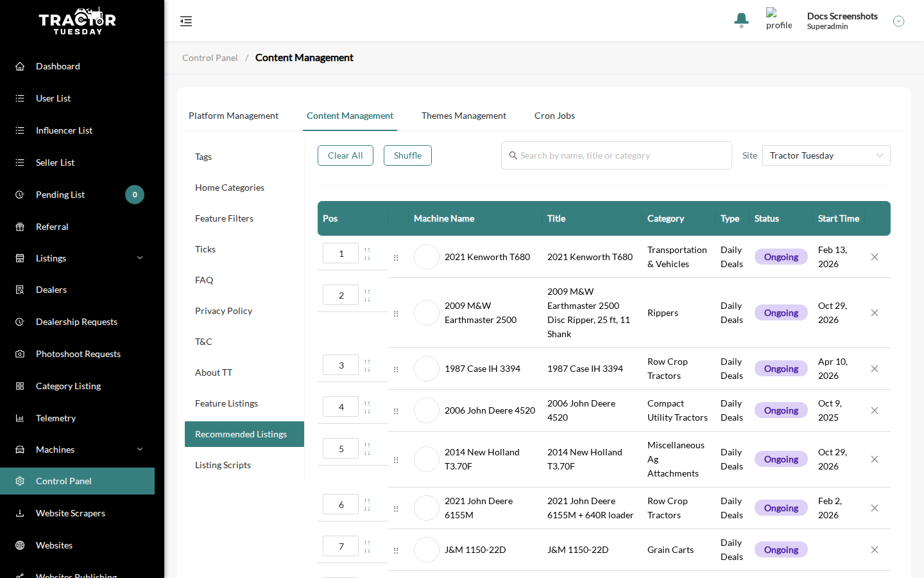Open the Dashboard home icon
The height and width of the screenshot is (578, 924).
[20, 66]
